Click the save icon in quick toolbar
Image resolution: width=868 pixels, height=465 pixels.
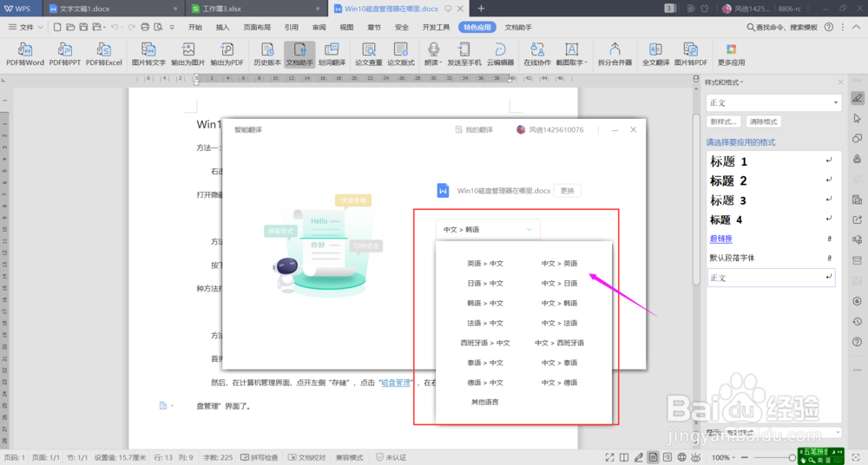point(83,27)
